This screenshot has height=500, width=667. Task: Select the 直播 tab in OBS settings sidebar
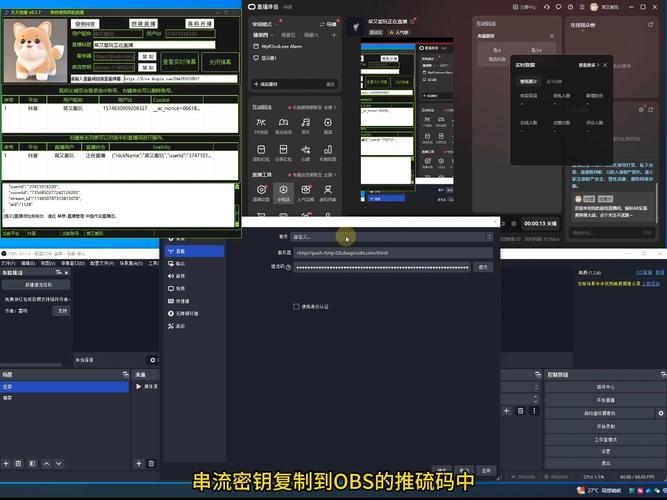181,252
